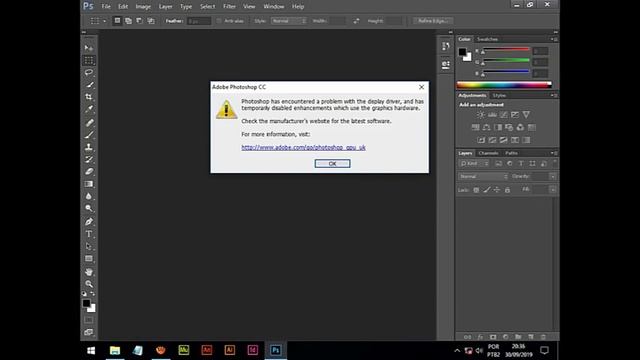This screenshot has width=640, height=360.
Task: Open the Color panel flyout menu
Action: tap(554, 39)
